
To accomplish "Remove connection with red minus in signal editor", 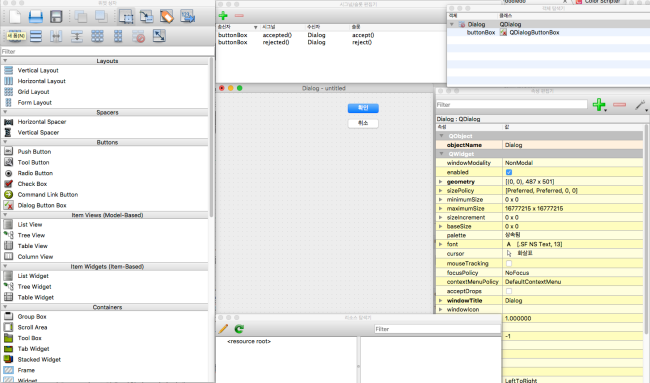I will (239, 16).
